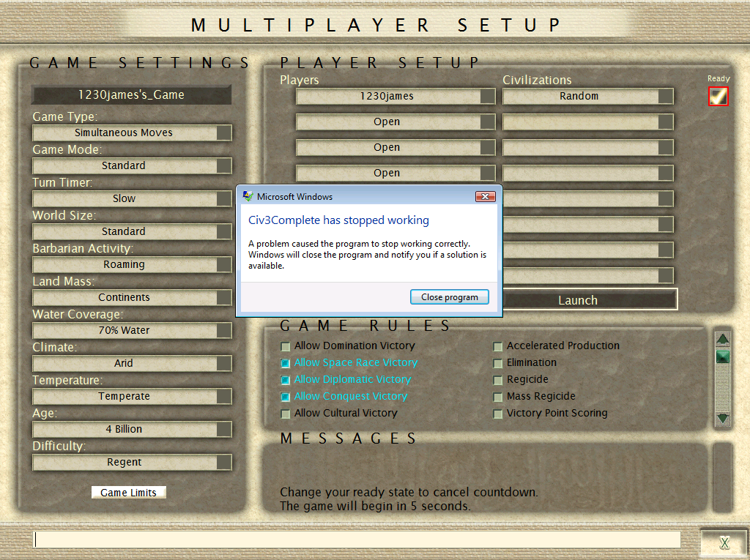
Task: Edit the game name 1230james's_Game field
Action: tap(132, 94)
